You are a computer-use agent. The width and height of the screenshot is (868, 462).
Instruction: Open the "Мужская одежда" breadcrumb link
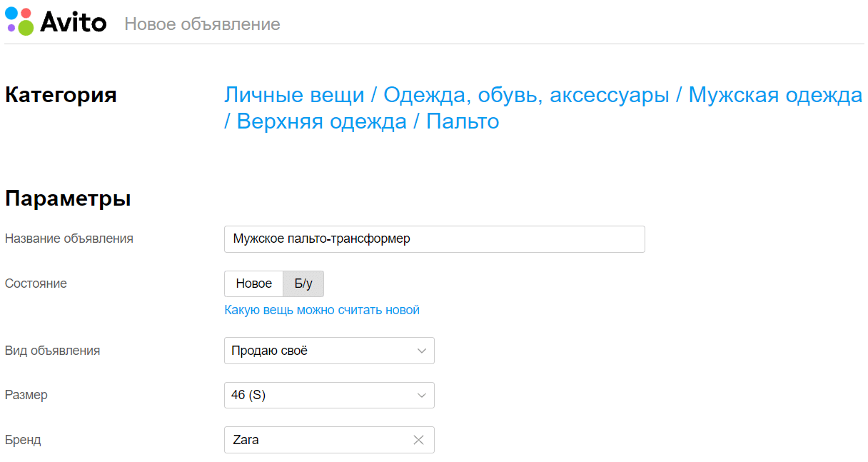775,94
